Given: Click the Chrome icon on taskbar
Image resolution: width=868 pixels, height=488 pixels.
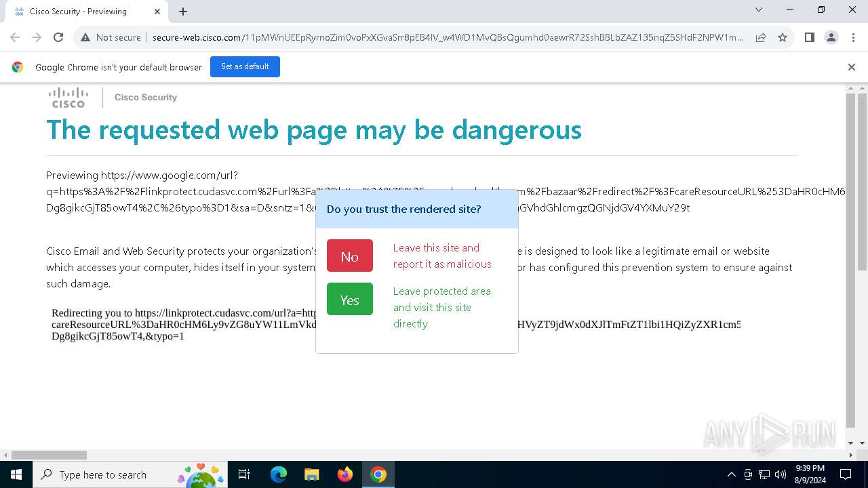Looking at the screenshot, I should pos(378,474).
